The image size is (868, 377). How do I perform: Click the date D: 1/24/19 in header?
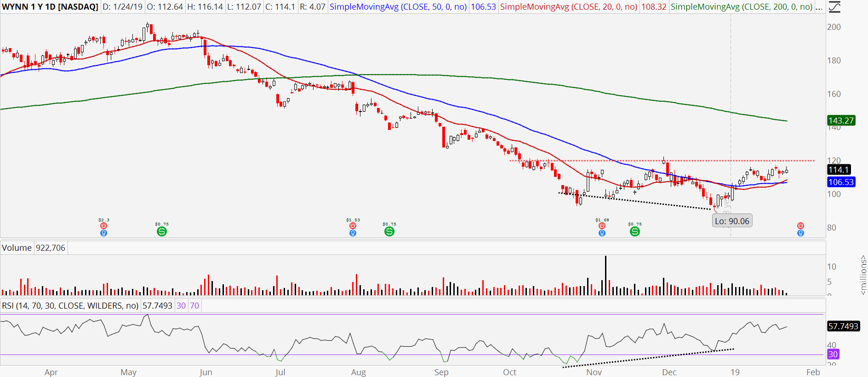pyautogui.click(x=123, y=7)
